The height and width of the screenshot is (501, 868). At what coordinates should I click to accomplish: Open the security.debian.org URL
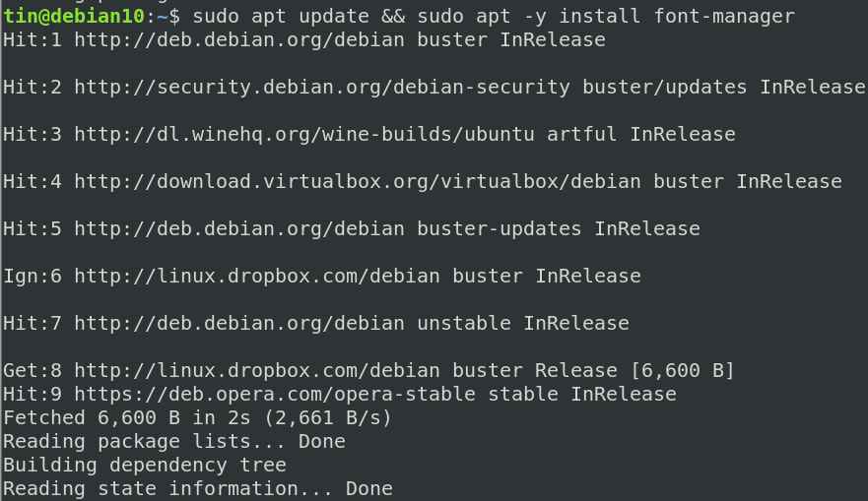click(321, 88)
